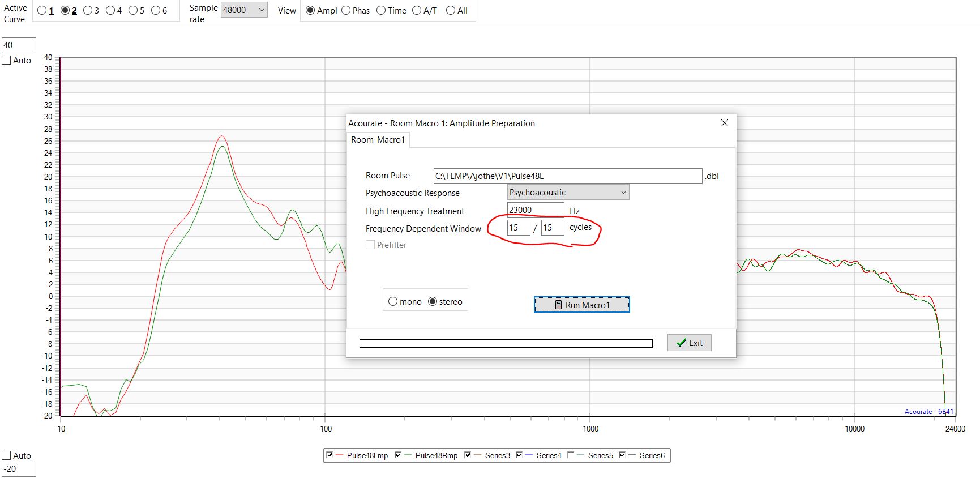Image resolution: width=980 pixels, height=478 pixels.
Task: Select active curve 4 radio button
Action: (x=110, y=10)
